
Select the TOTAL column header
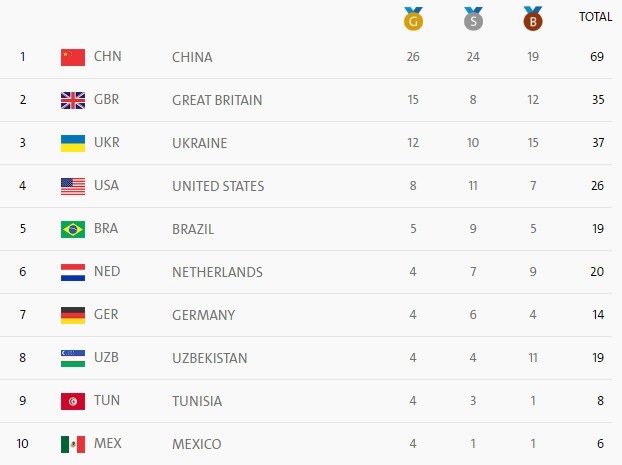596,17
